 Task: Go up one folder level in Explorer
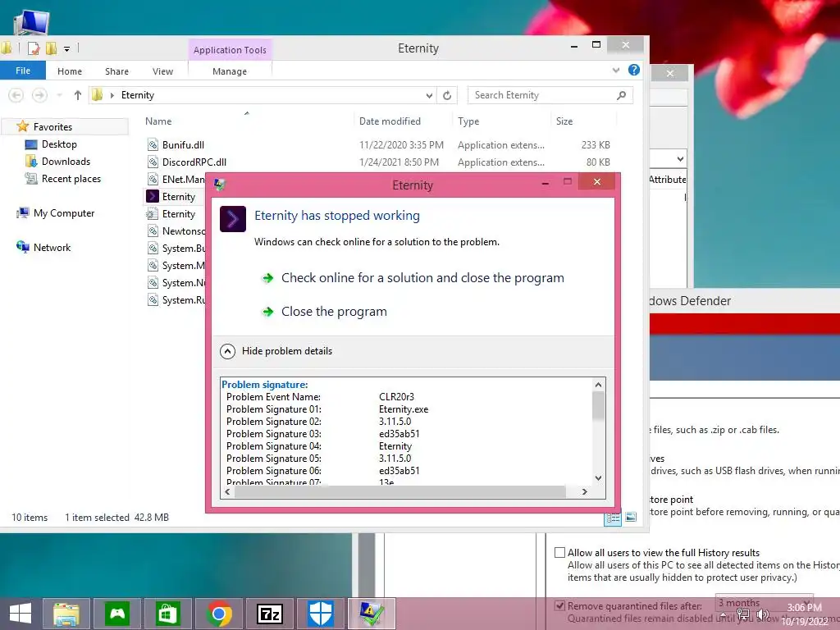(x=78, y=95)
